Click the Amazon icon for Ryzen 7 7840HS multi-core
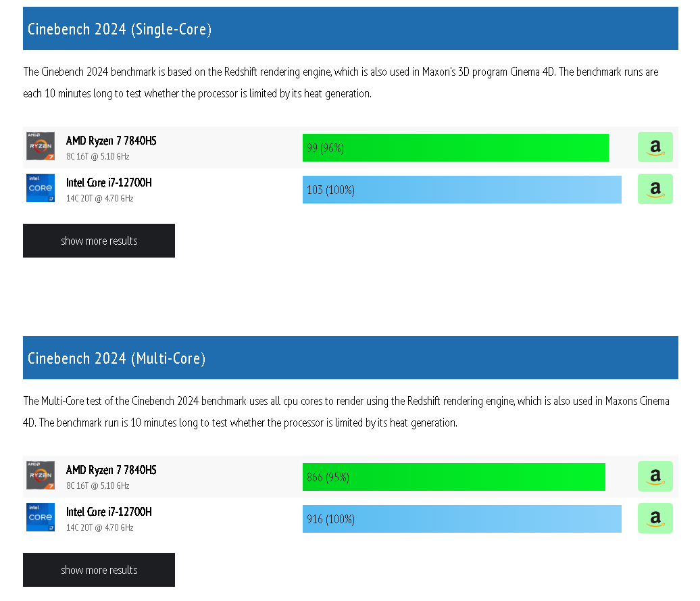 [655, 476]
